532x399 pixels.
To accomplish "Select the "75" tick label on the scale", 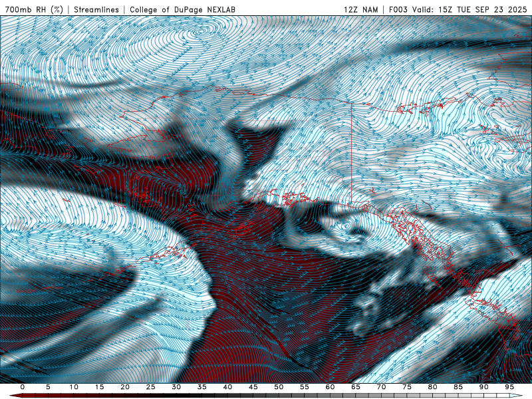I will [x=407, y=387].
